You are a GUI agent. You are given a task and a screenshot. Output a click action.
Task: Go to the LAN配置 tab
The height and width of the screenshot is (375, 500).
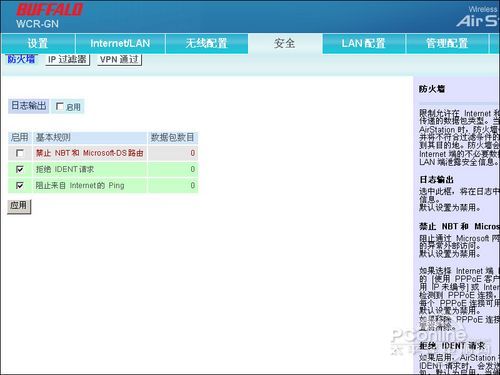364,43
